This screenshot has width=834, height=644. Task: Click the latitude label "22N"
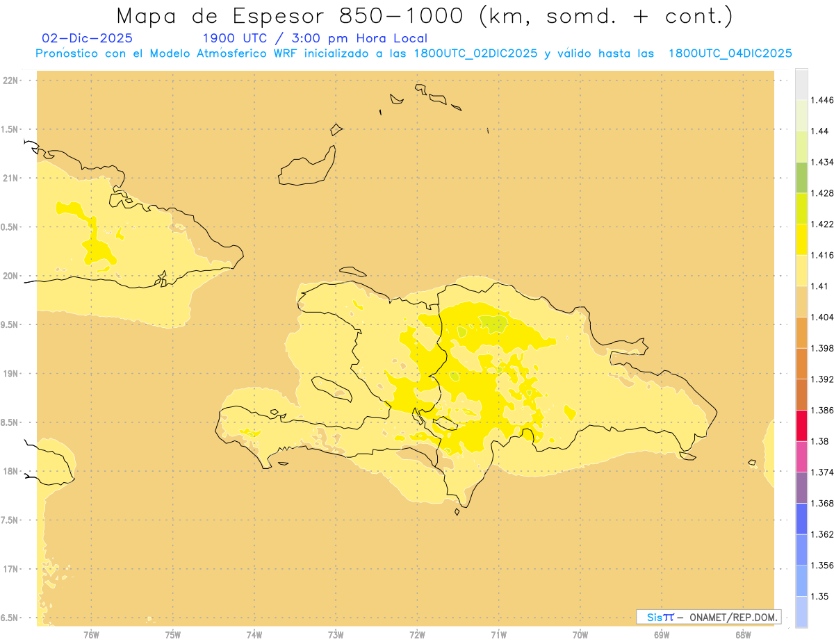(10, 81)
